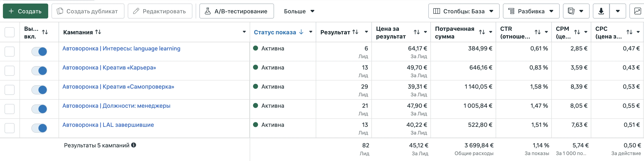
Task: Select checkbox for Креатив «Самопроверка» campaign
Action: pyautogui.click(x=10, y=90)
